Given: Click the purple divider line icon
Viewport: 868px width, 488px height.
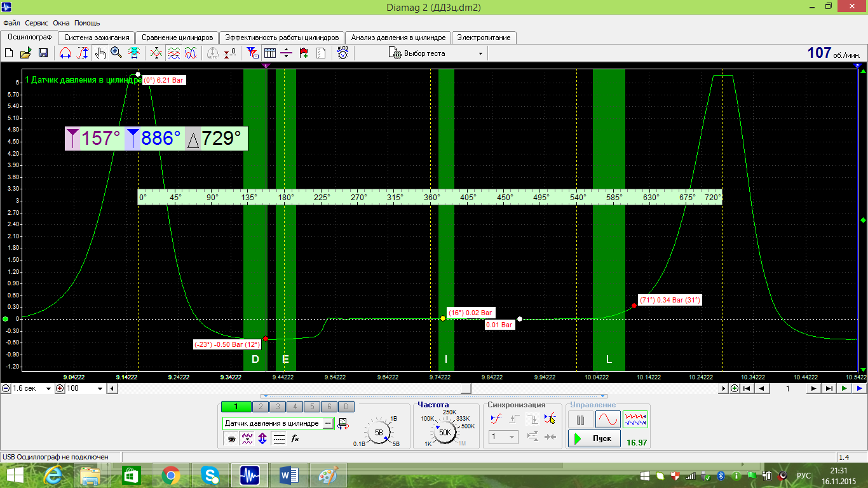Looking at the screenshot, I should pos(287,53).
